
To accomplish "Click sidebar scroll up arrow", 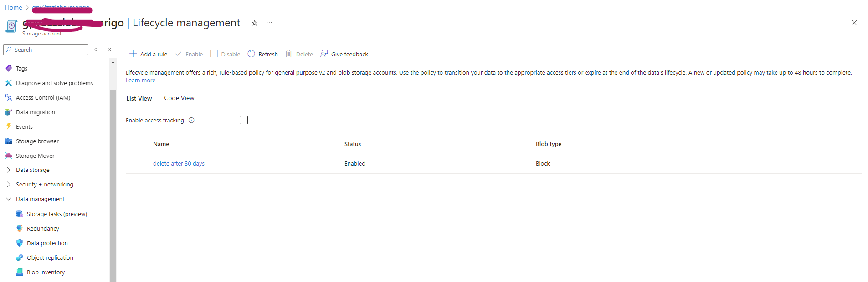I will point(113,62).
